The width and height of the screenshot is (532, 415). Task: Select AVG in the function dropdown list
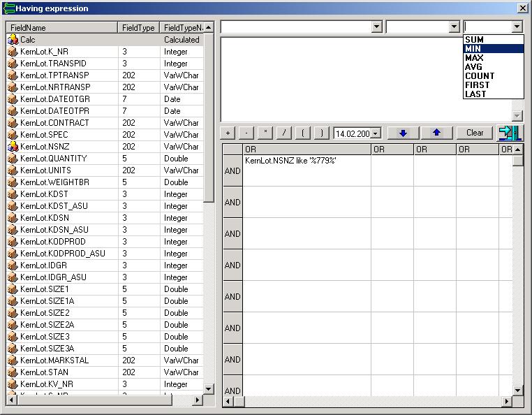coord(473,67)
